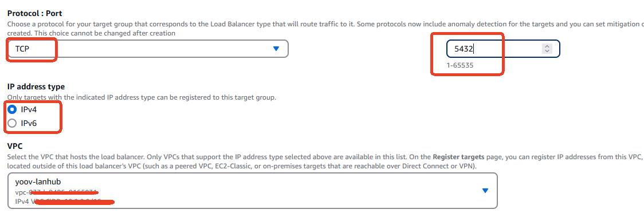Viewport: 644px width, 217px height.
Task: Expand the yoov-lanhub VPC dropdown
Action: click(253, 190)
